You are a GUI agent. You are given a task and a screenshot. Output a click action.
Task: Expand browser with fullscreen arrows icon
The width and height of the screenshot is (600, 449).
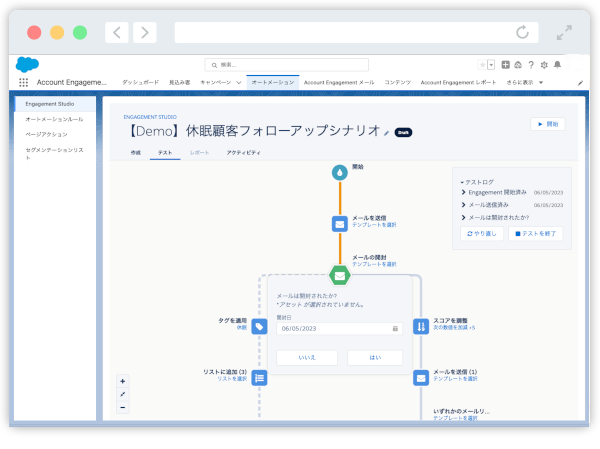564,33
